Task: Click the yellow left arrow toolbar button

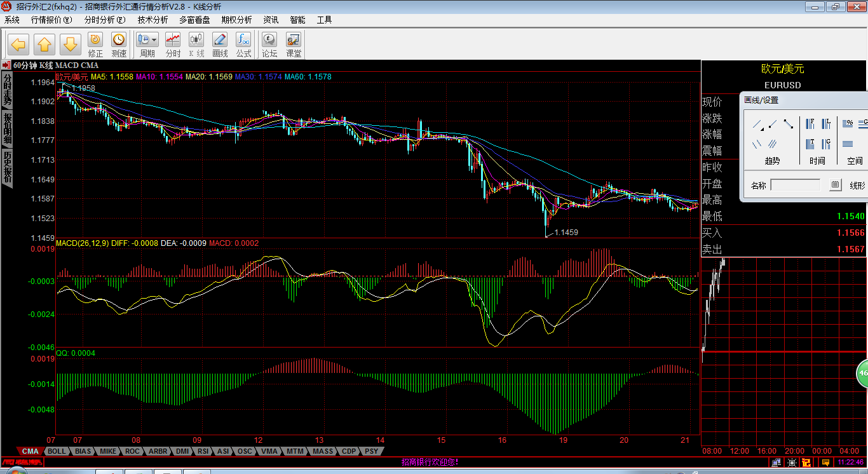Action: [x=18, y=44]
